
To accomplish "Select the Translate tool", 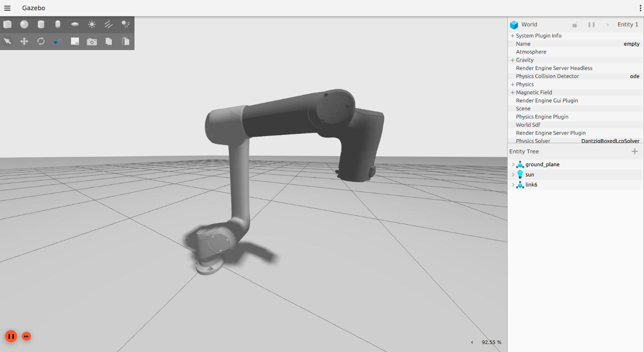I will pyautogui.click(x=24, y=41).
